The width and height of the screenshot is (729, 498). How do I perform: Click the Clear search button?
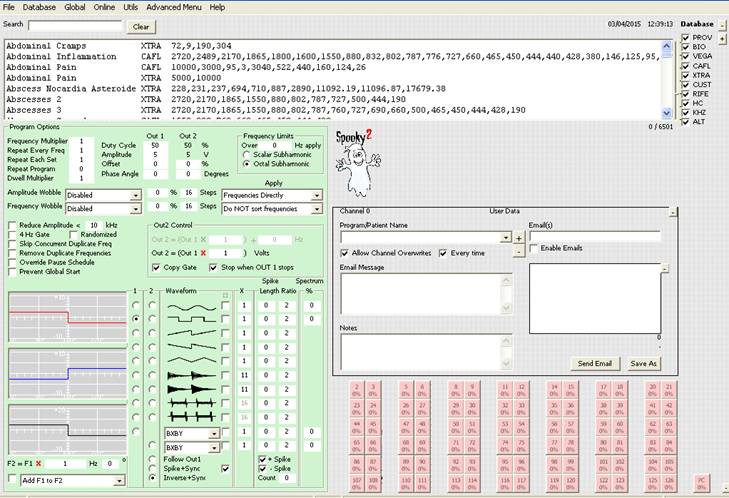[141, 27]
